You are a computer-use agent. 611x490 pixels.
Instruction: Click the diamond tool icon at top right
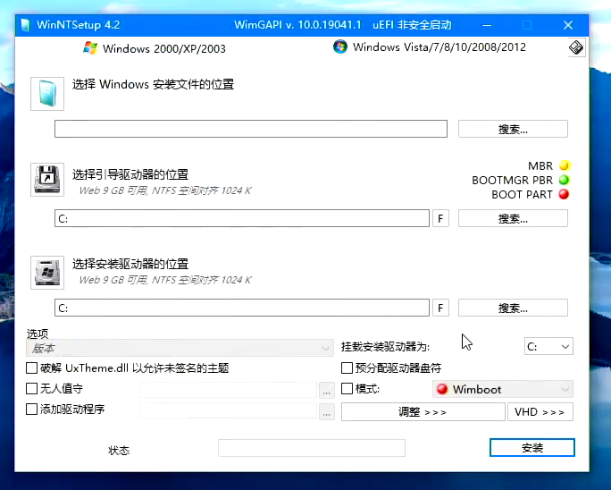pyautogui.click(x=576, y=48)
